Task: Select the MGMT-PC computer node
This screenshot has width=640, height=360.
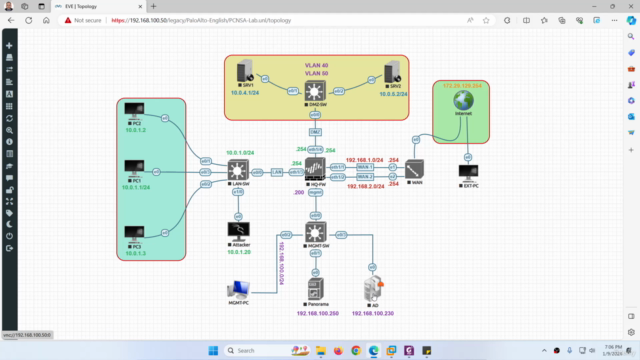Action: pos(238,290)
